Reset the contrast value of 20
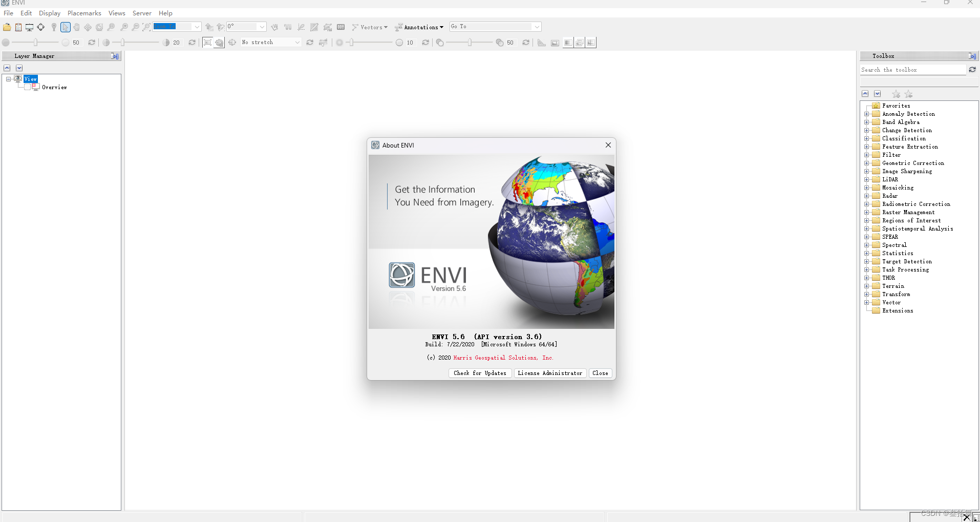Screen dimensions: 980x522 192,43
